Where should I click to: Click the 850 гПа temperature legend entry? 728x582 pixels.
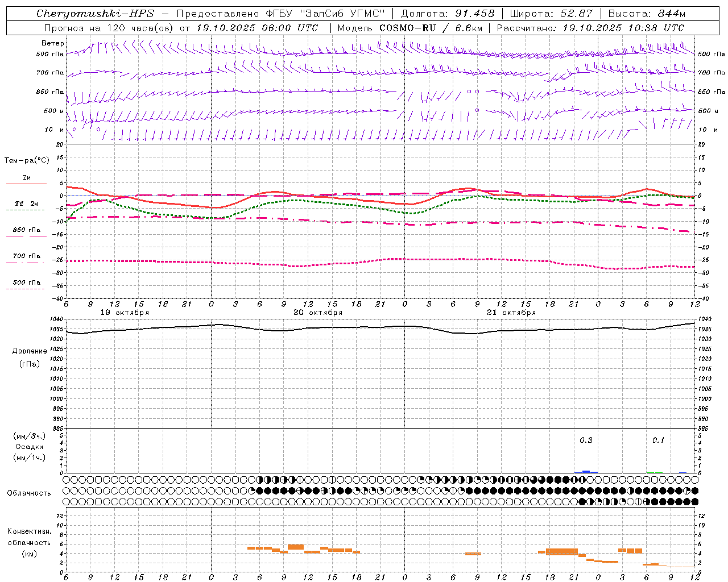click(26, 230)
